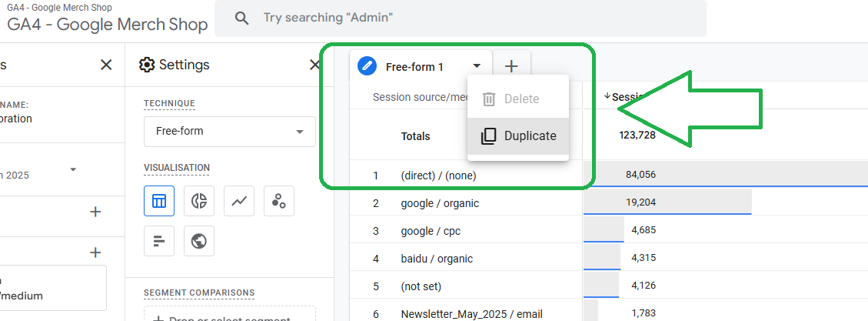Click the 4,126 sessions value
The width and height of the screenshot is (868, 321).
tap(644, 286)
